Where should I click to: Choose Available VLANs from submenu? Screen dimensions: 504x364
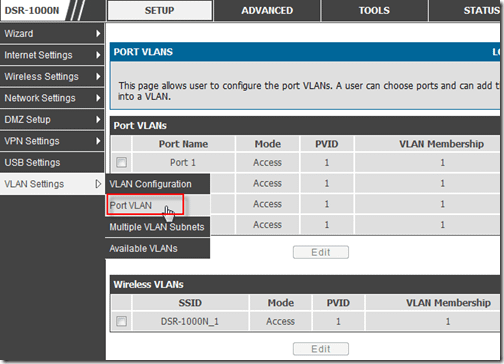pyautogui.click(x=158, y=249)
